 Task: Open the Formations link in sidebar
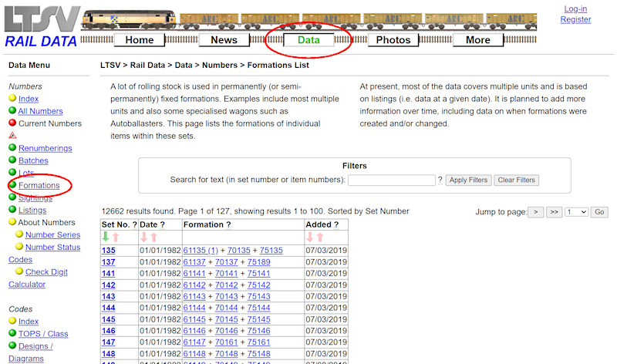39,185
